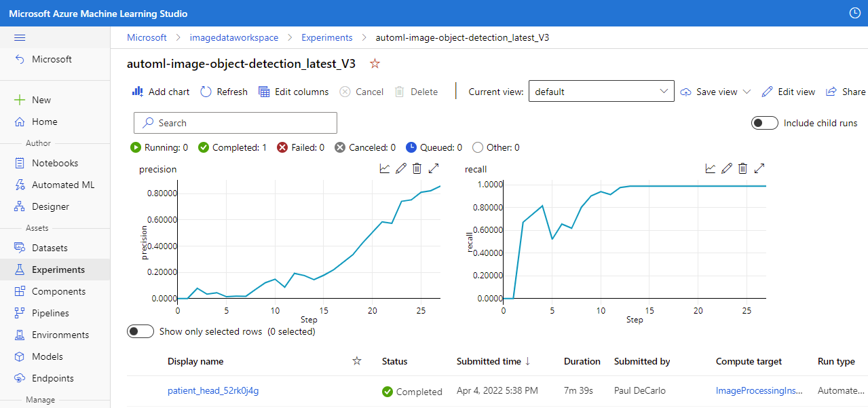
Task: Filter runs by Completed status
Action: click(x=233, y=147)
